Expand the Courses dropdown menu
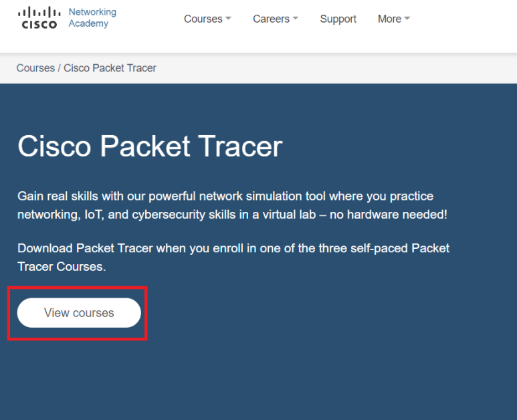This screenshot has width=517, height=420. click(x=207, y=19)
